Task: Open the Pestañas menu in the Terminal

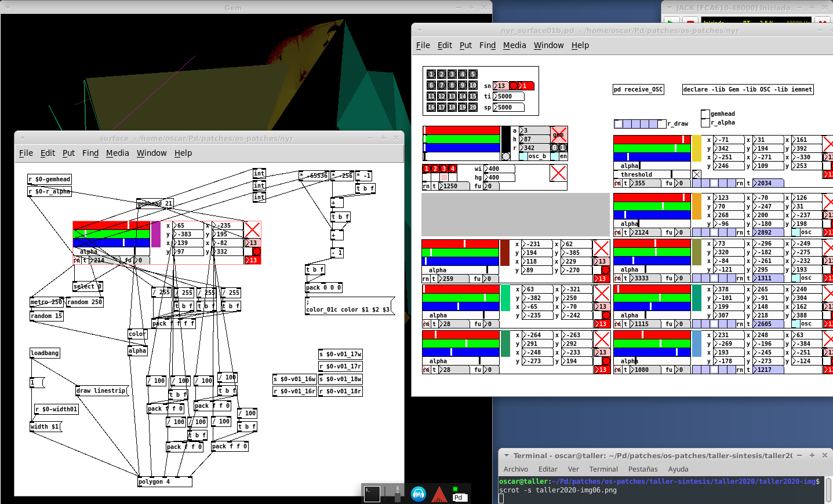Action: coord(642,469)
